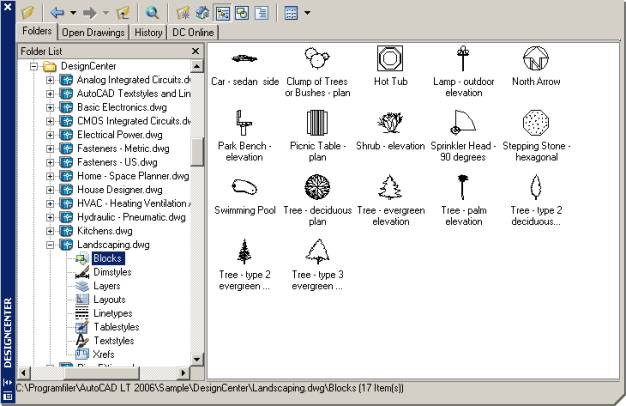Select the Hot Tub block
This screenshot has width=626, height=406.
[390, 67]
